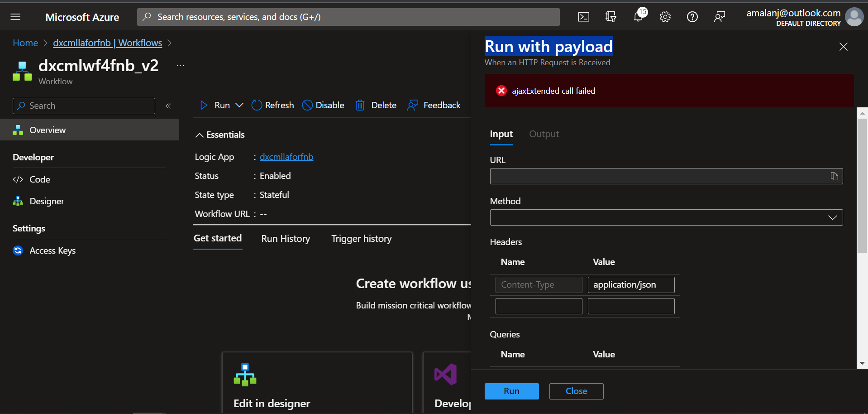Click the breadcrumb chevron after Workflows
The width and height of the screenshot is (868, 414).
pos(170,43)
